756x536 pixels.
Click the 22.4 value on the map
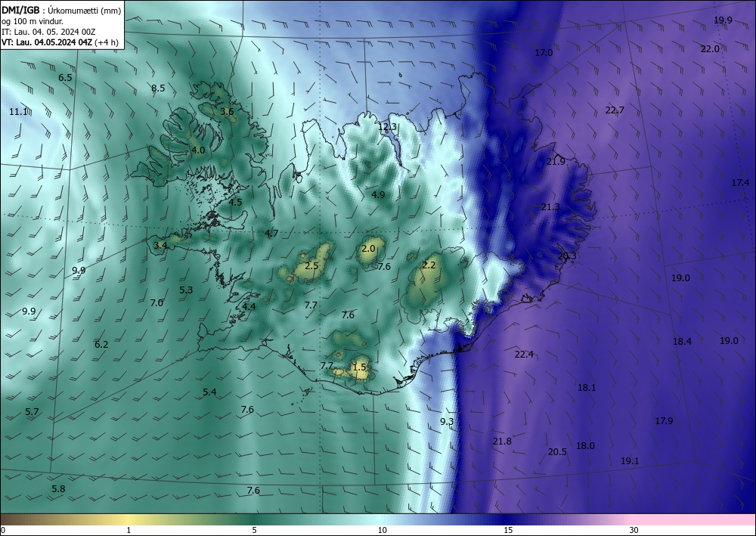[524, 355]
